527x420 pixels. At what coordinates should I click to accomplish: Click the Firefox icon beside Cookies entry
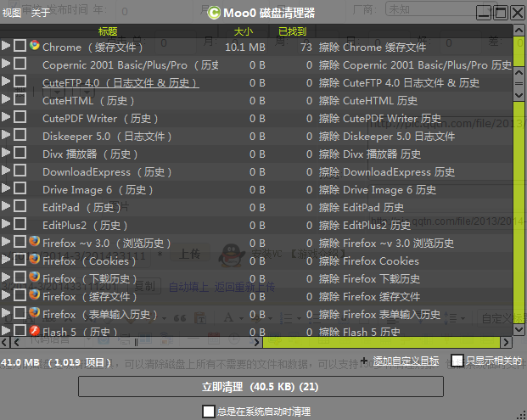(x=34, y=260)
